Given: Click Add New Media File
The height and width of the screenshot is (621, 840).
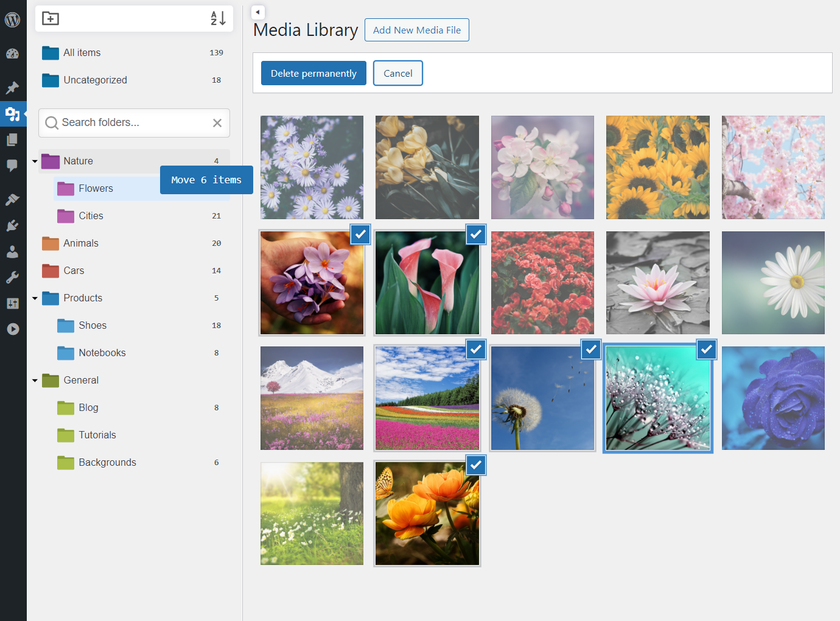Looking at the screenshot, I should coord(417,30).
